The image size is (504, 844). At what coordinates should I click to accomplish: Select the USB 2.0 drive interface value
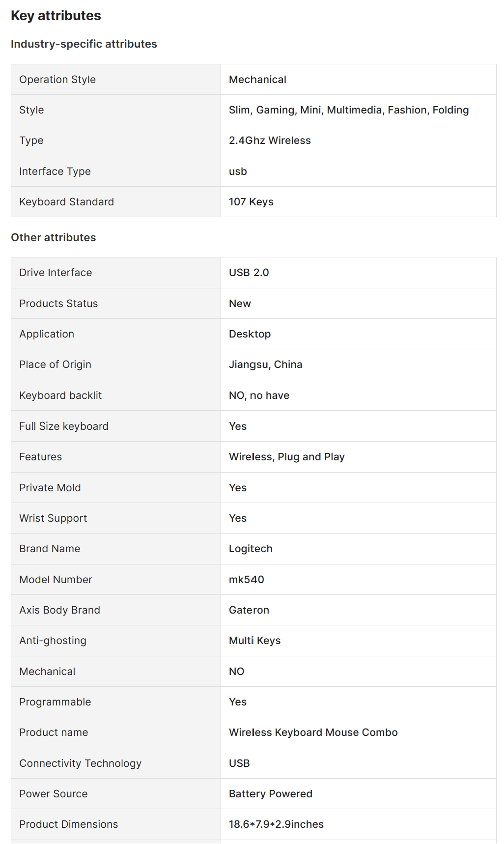[x=249, y=273]
